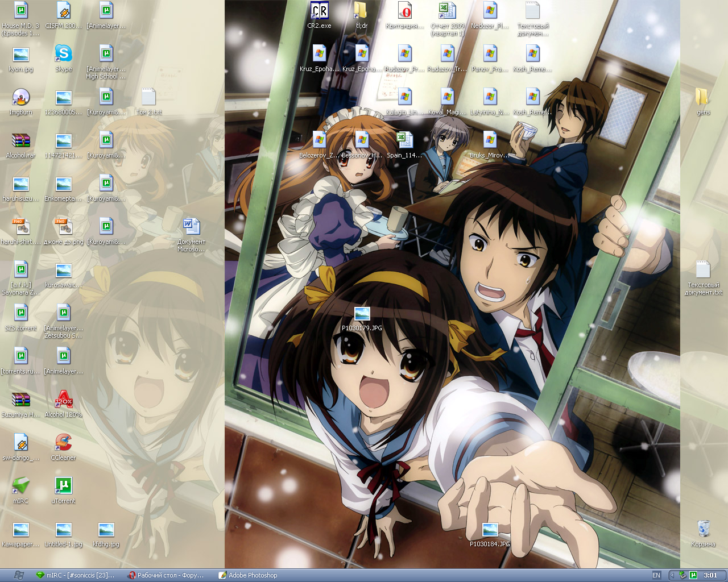This screenshot has width=728, height=582.
Task: Select the Alcohol.rar archive
Action: 21,145
